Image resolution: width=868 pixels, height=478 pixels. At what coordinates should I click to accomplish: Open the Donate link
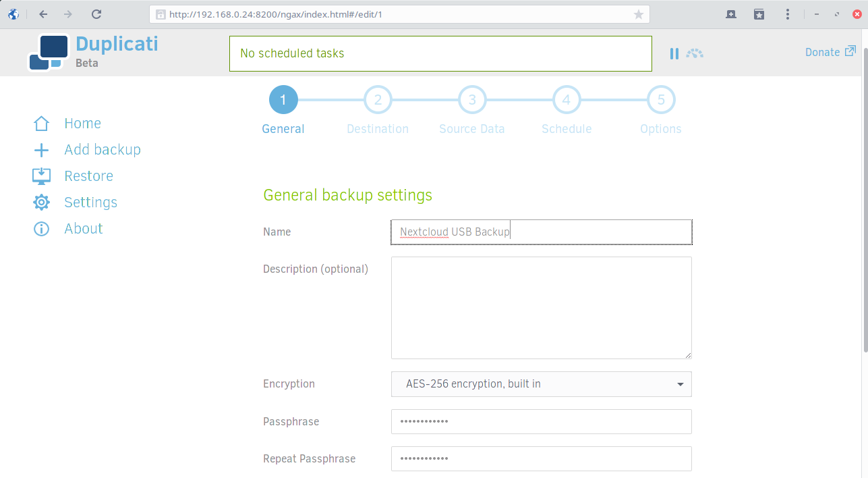click(x=830, y=52)
